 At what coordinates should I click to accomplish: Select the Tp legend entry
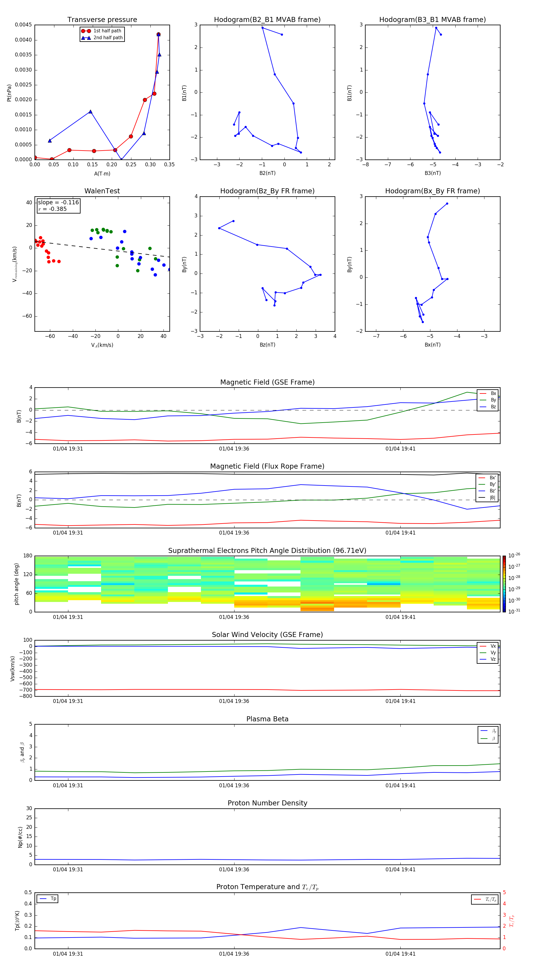[48, 899]
